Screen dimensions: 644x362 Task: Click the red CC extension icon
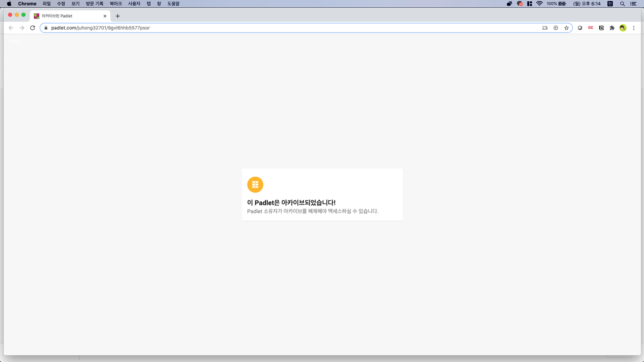click(591, 28)
